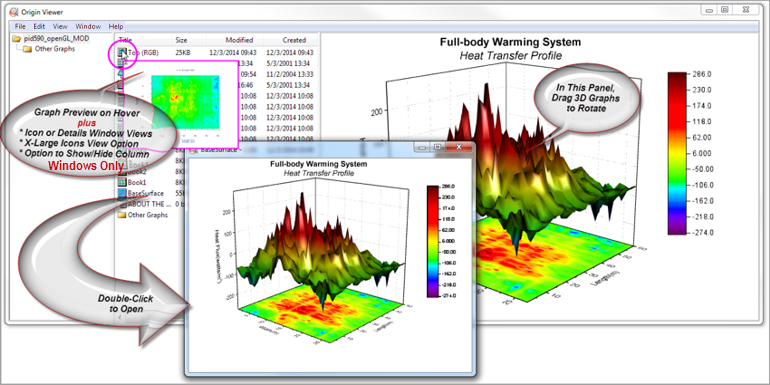770x385 pixels.
Task: Click the ABOUT THE... notes icon
Action: tap(122, 204)
